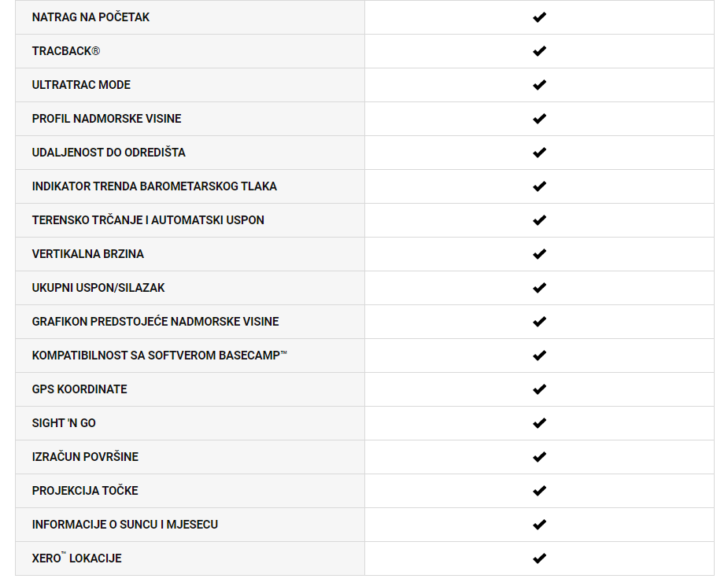This screenshot has width=728, height=586.
Task: Select the Sight 'N Go checkmark
Action: (539, 423)
